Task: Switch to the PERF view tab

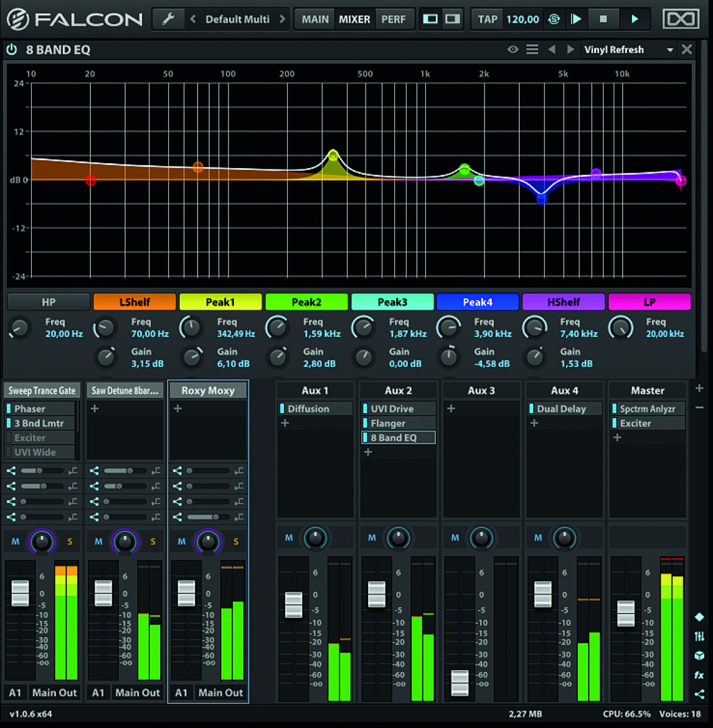Action: point(394,19)
